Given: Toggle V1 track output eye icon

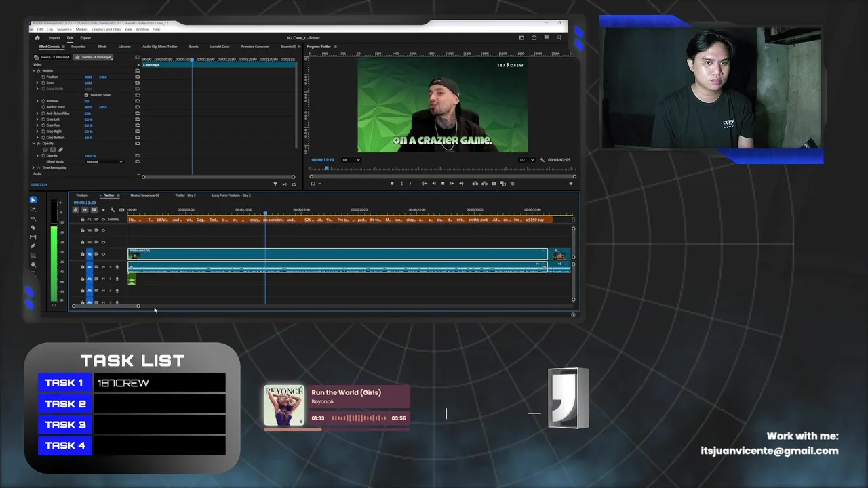Looking at the screenshot, I should [x=103, y=254].
